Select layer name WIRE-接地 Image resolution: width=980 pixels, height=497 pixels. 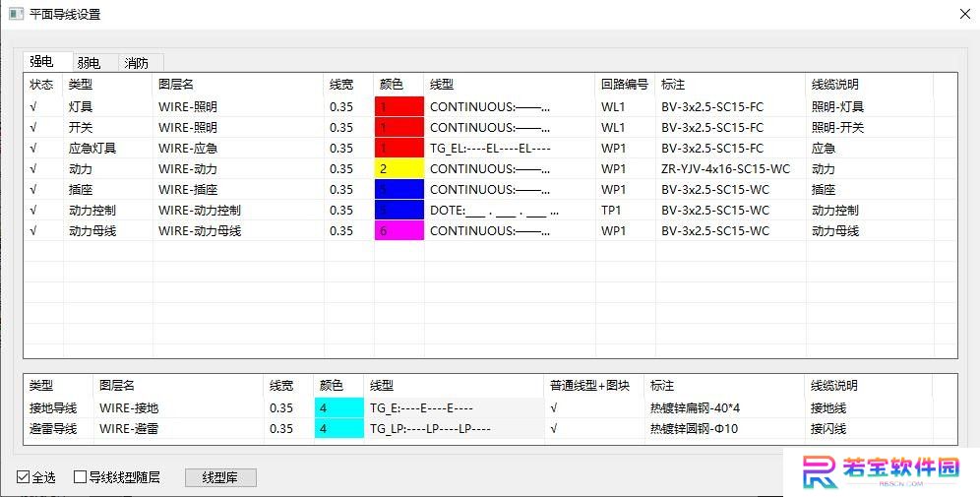(129, 408)
